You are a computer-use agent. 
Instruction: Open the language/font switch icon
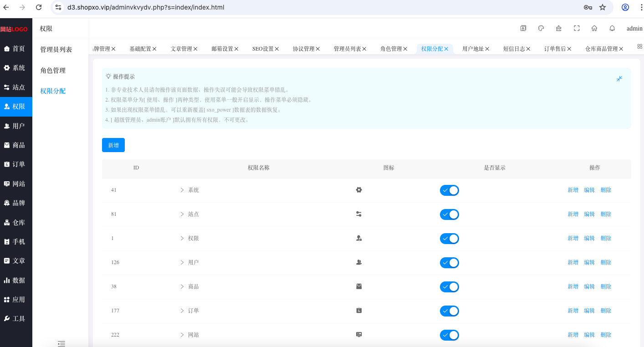click(523, 28)
